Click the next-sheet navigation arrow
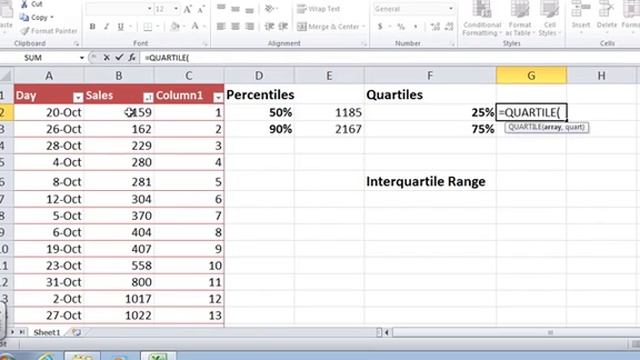 point(12,332)
